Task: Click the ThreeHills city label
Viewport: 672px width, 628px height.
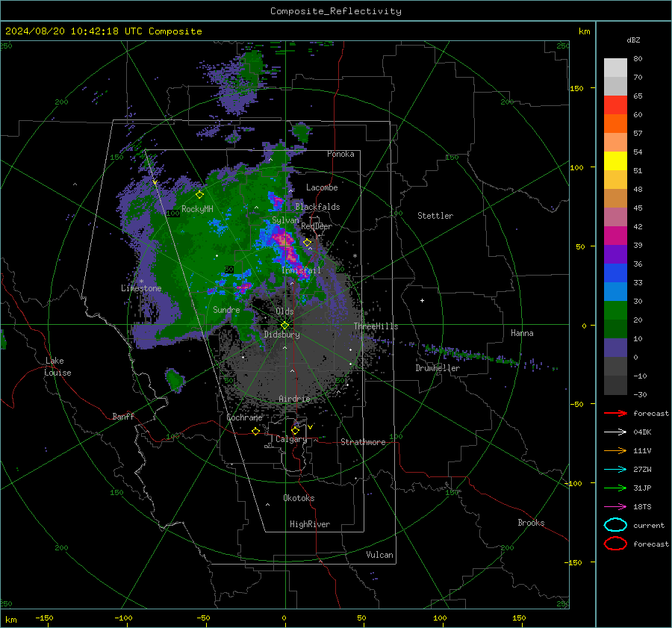Action: 376,326
